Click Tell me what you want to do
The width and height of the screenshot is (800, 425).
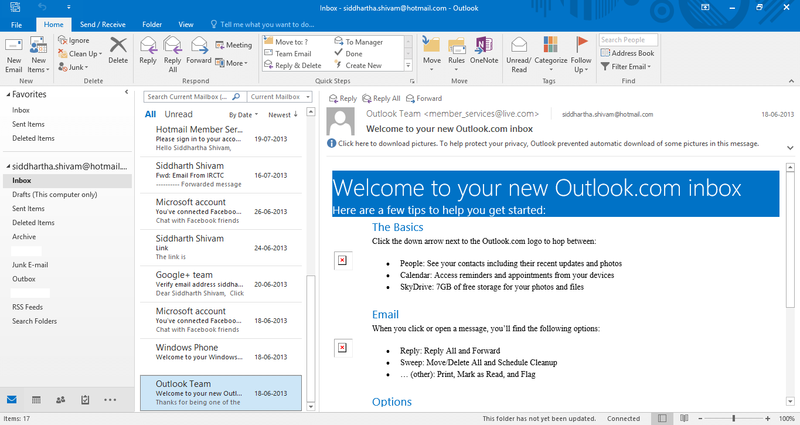coord(262,24)
